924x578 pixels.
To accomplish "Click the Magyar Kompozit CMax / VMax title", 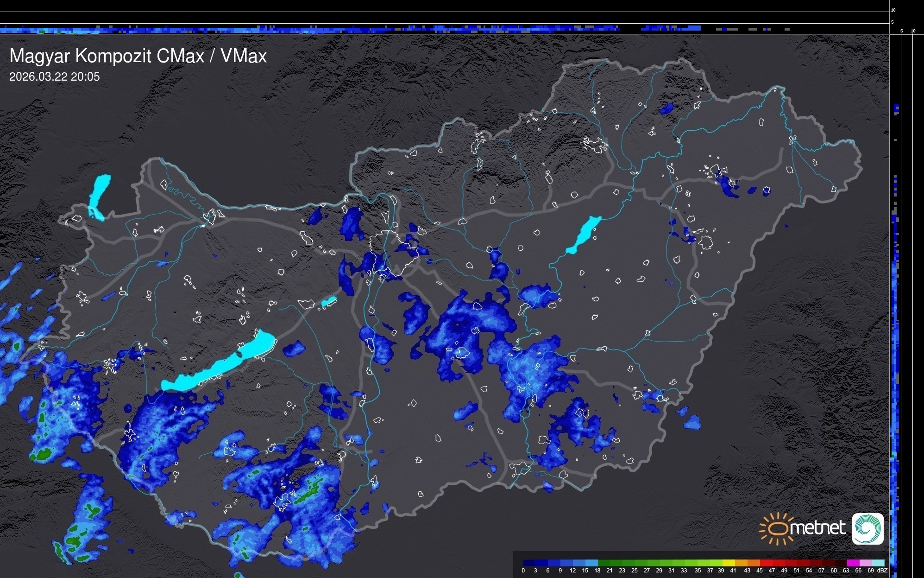I will pos(138,56).
